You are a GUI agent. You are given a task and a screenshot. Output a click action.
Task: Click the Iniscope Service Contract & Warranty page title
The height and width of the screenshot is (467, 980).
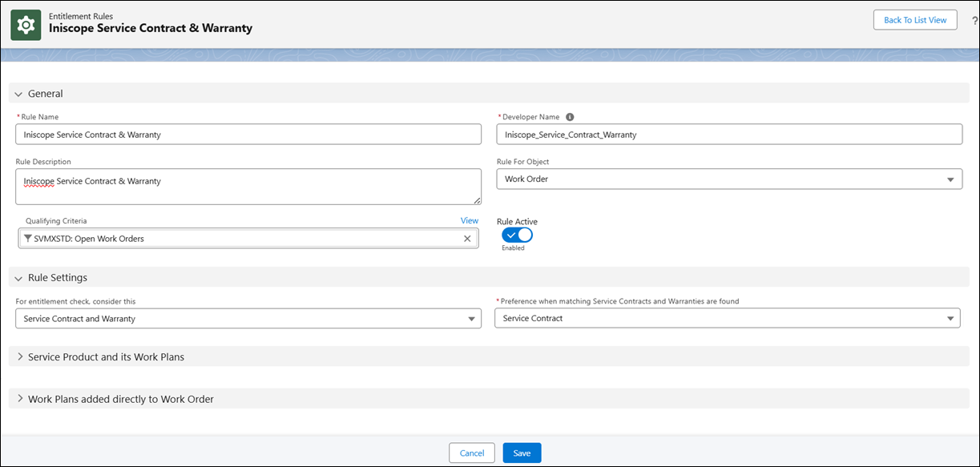click(151, 28)
